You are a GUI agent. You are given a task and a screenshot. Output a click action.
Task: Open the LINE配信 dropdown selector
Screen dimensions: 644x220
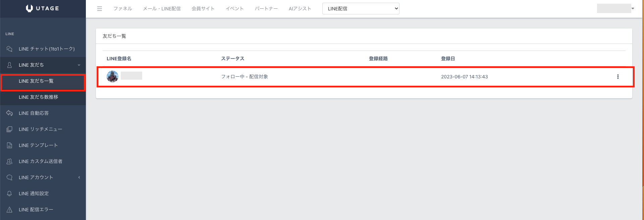point(361,9)
